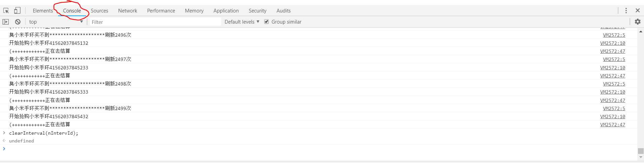This screenshot has height=163, width=644.
Task: Expand the Default levels dropdown
Action: [242, 22]
